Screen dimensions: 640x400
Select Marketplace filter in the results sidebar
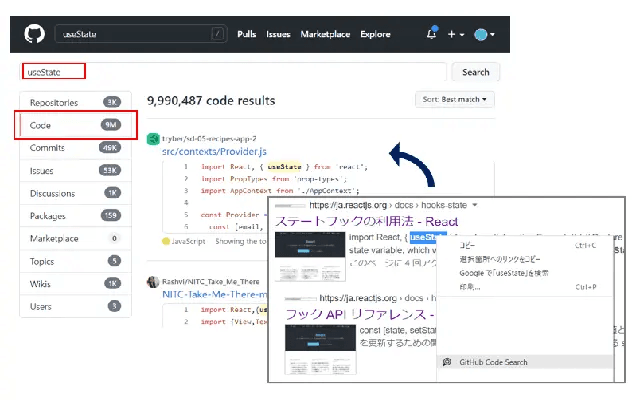(76, 238)
